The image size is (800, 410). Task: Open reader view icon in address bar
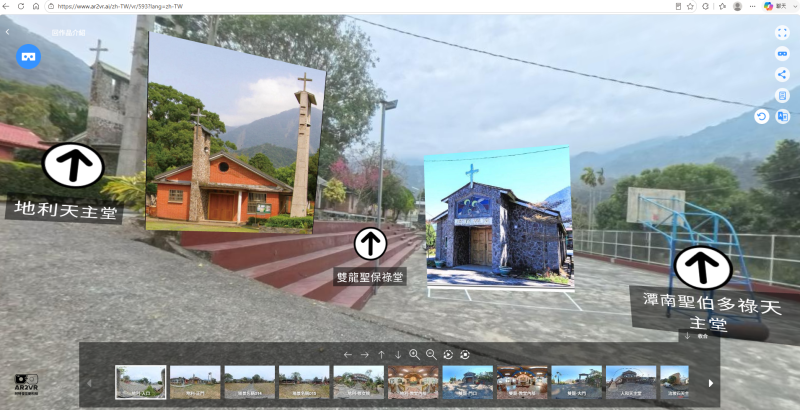click(678, 6)
